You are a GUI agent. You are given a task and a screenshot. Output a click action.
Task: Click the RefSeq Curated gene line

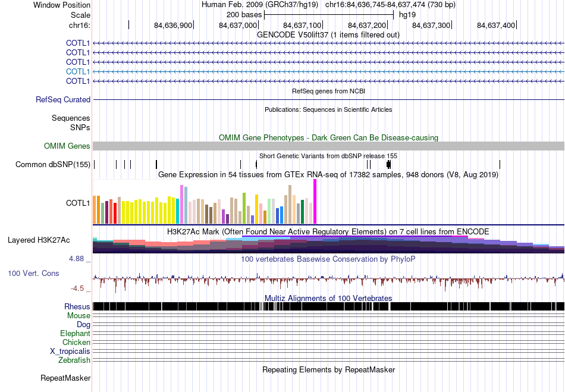click(329, 99)
